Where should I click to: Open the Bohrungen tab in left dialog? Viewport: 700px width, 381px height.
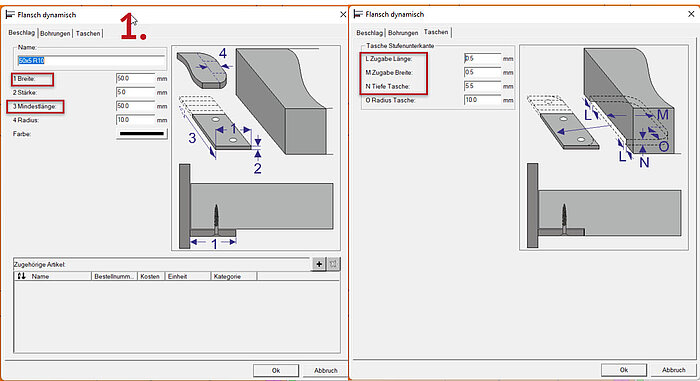coord(55,33)
